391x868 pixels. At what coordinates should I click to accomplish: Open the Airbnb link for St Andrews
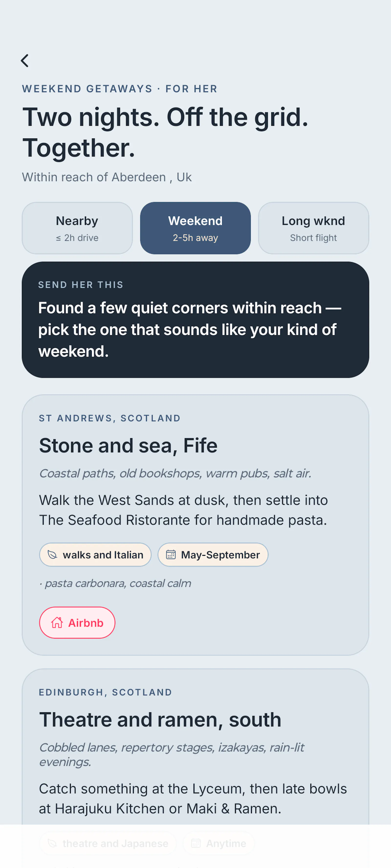[x=77, y=622]
